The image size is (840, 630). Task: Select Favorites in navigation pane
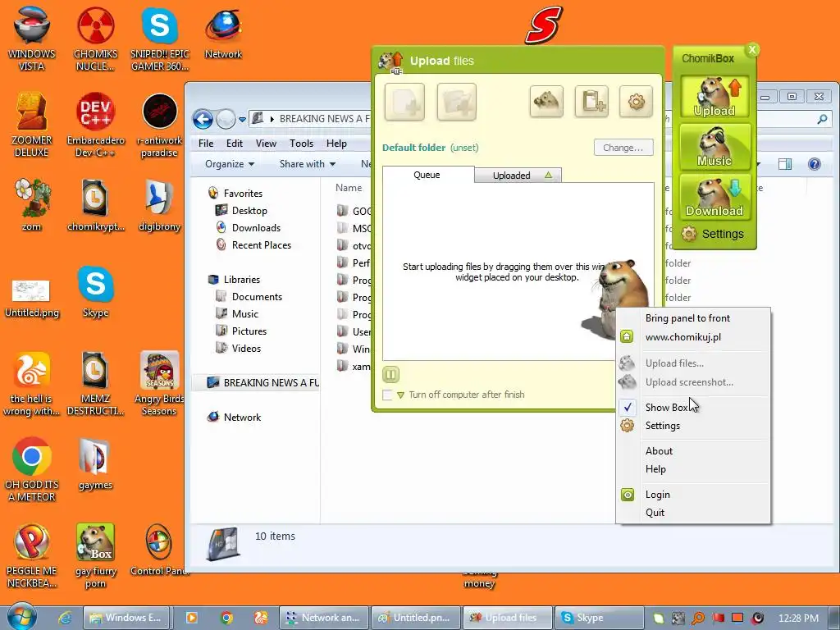(x=243, y=194)
